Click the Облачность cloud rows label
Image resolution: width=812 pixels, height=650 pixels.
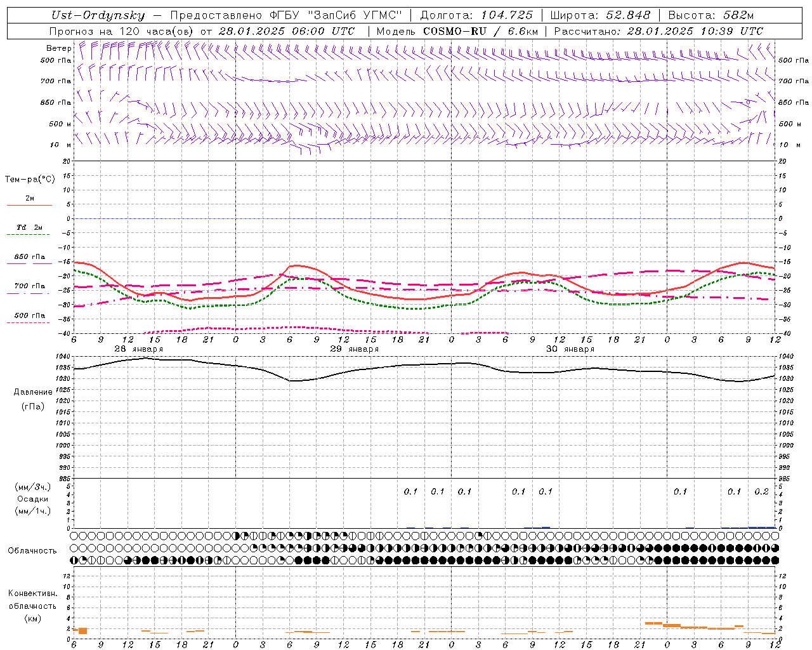pyautogui.click(x=32, y=550)
